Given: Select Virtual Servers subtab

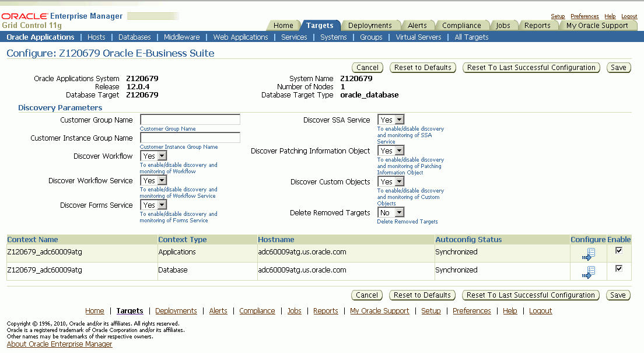Looking at the screenshot, I should (418, 37).
